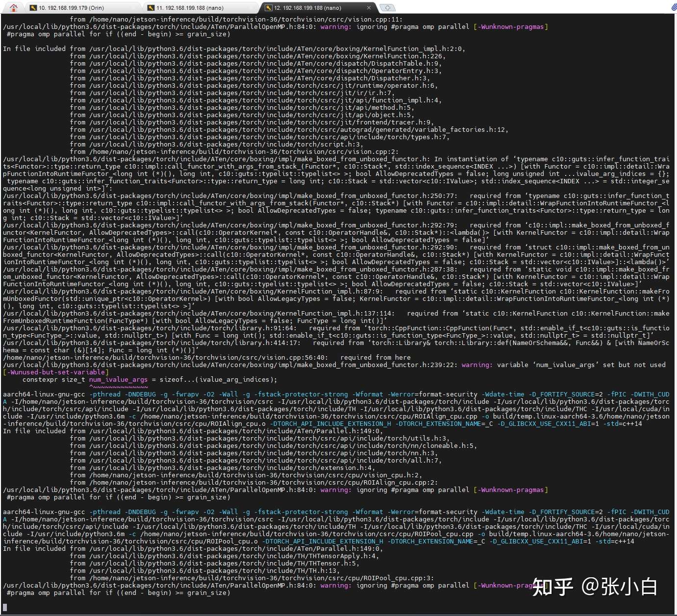Image resolution: width=677 pixels, height=616 pixels.
Task: Click the include line ending 'cloneable.h:5,'
Action: pyautogui.click(x=273, y=446)
